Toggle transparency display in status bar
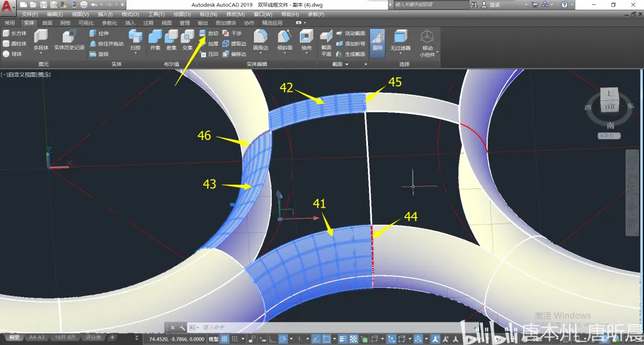 [x=353, y=339]
